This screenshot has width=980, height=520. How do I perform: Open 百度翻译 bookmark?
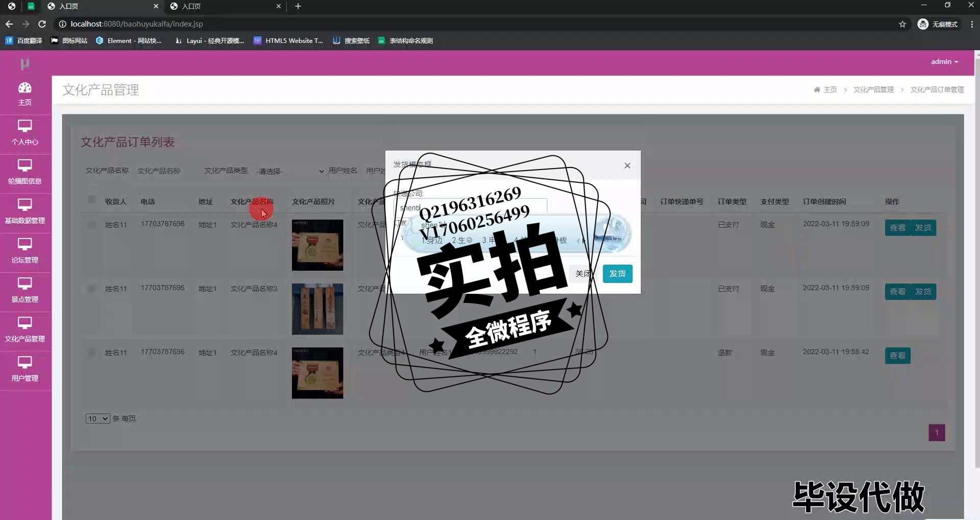tap(24, 40)
